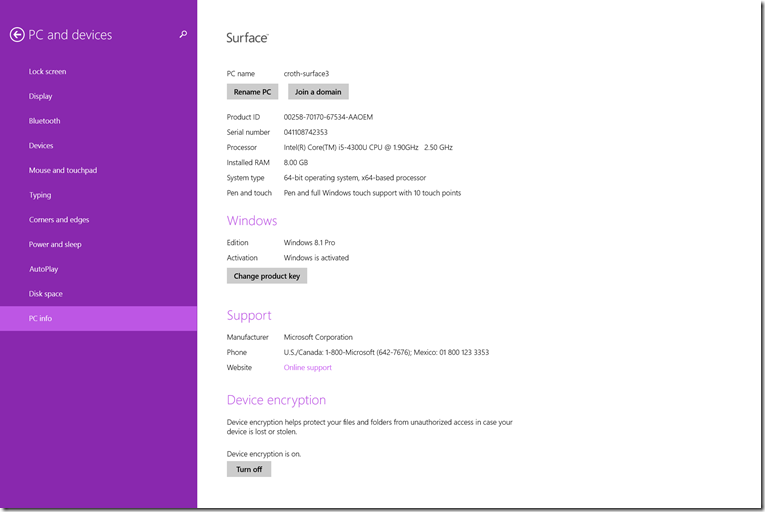Click the Microsoft Corporation manufacturer value
The width and height of the screenshot is (765, 512).
click(318, 337)
